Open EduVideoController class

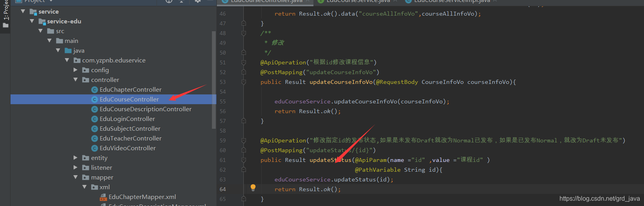[x=128, y=148]
